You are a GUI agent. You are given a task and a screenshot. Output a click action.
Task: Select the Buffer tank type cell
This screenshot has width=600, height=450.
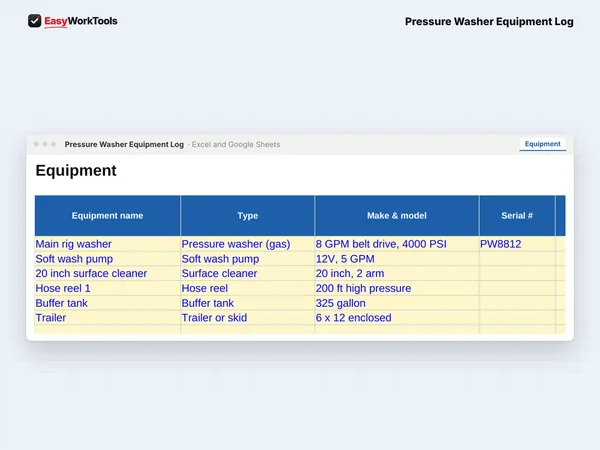(248, 303)
